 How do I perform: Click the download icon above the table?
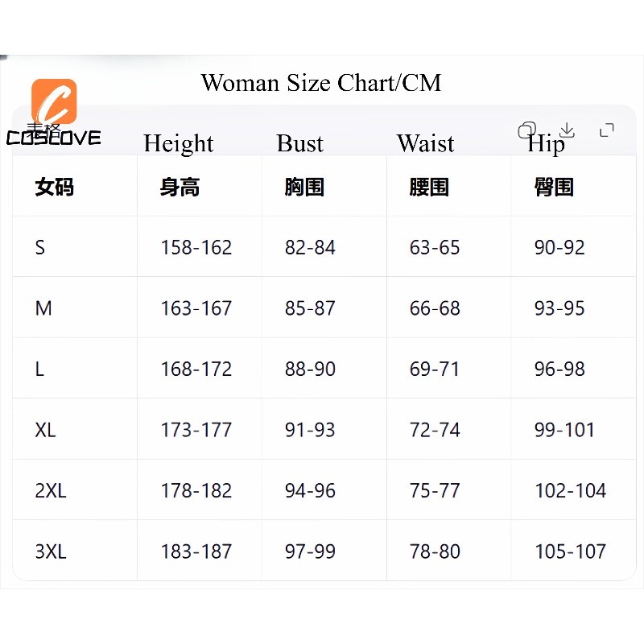pyautogui.click(x=568, y=130)
